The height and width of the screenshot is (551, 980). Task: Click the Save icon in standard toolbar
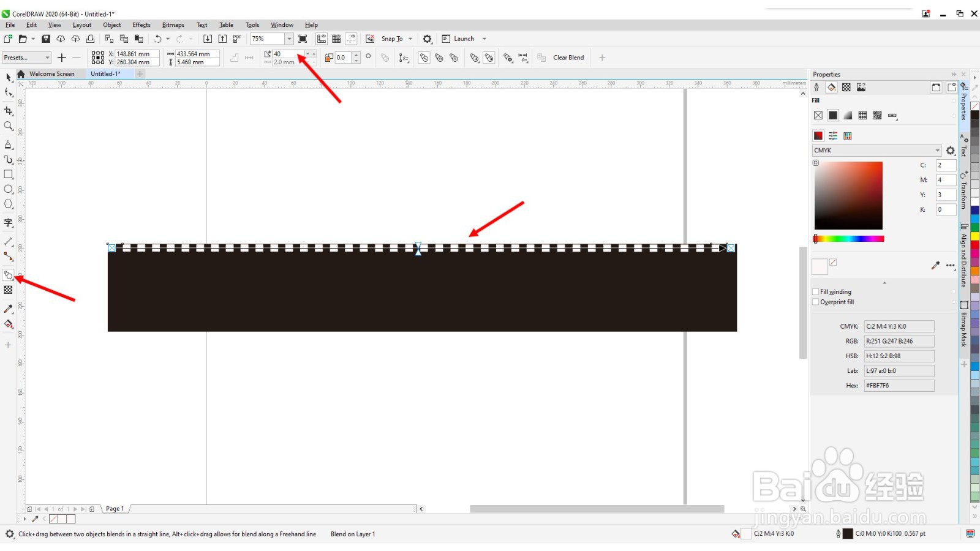45,39
